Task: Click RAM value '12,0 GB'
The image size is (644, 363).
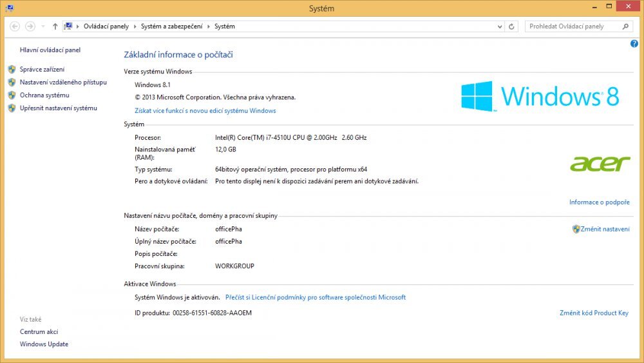Action: [x=225, y=150]
